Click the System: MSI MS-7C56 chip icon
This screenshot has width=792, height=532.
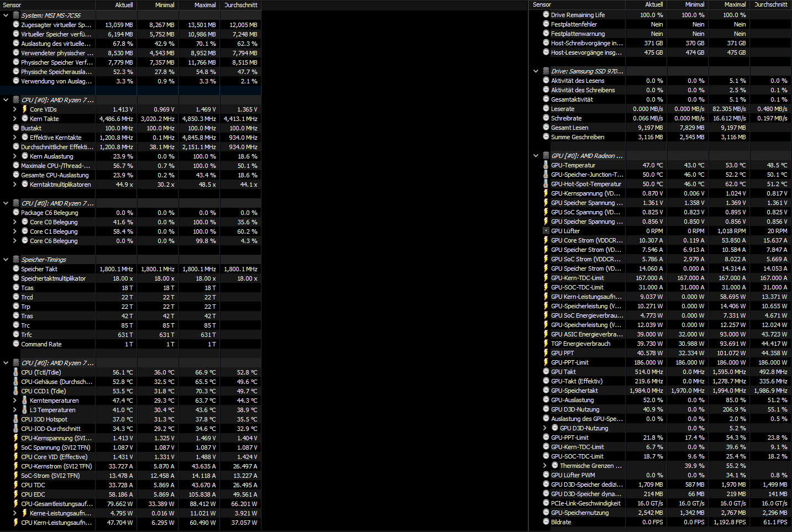16,15
